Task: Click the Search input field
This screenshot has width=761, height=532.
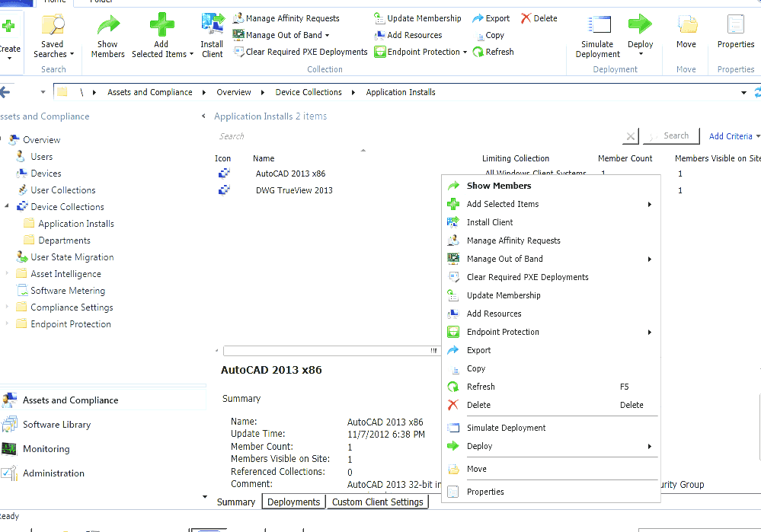Action: [417, 136]
